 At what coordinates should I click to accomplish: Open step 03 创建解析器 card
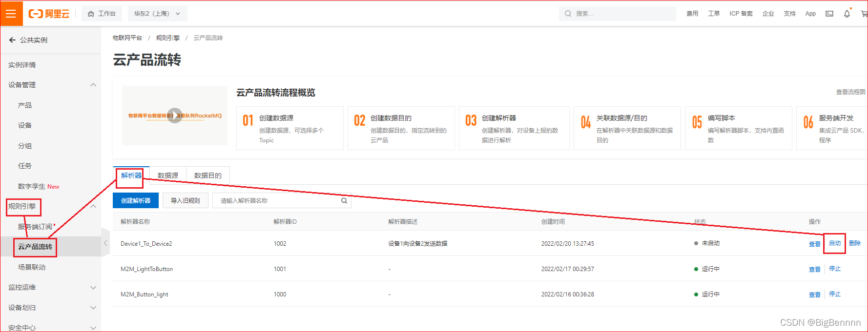tap(514, 128)
